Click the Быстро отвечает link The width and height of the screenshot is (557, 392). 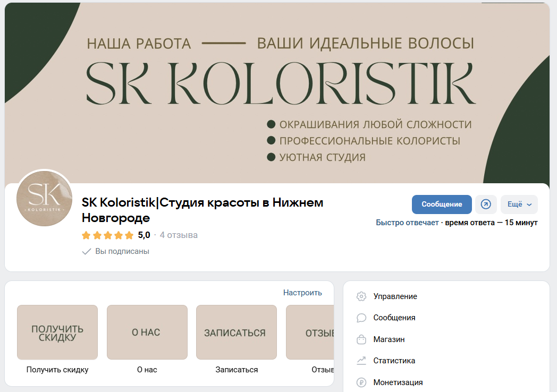pos(407,223)
